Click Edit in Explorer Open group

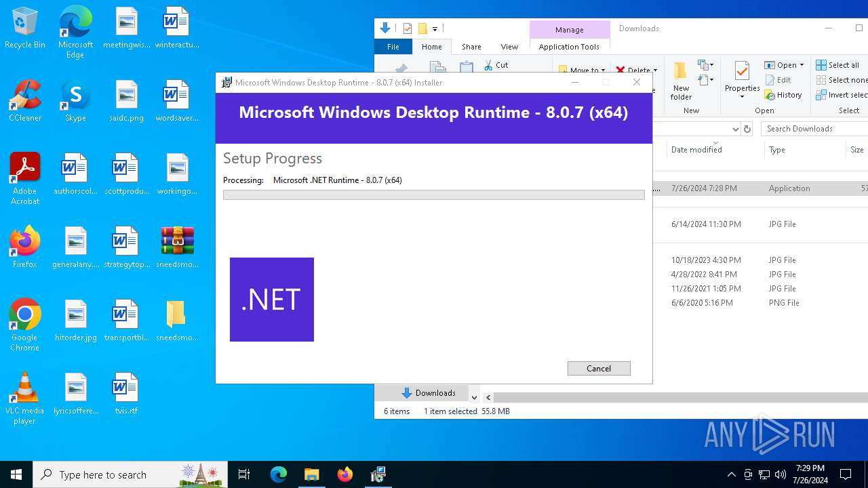coord(778,80)
